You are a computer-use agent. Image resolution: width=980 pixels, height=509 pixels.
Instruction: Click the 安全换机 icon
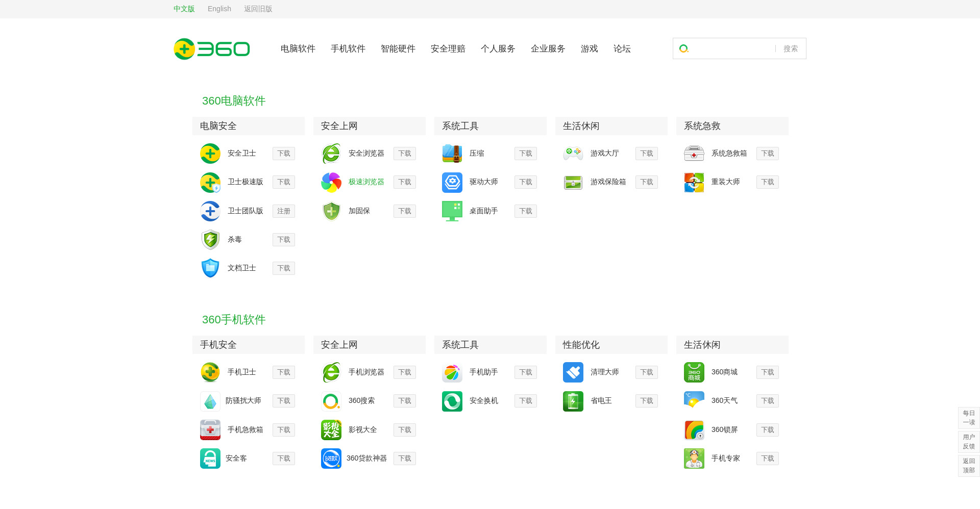[452, 401]
